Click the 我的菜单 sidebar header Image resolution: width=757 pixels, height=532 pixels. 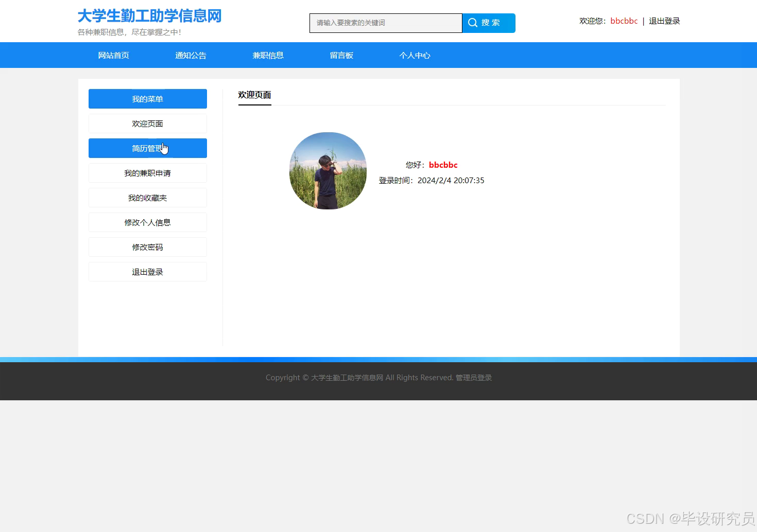(148, 99)
